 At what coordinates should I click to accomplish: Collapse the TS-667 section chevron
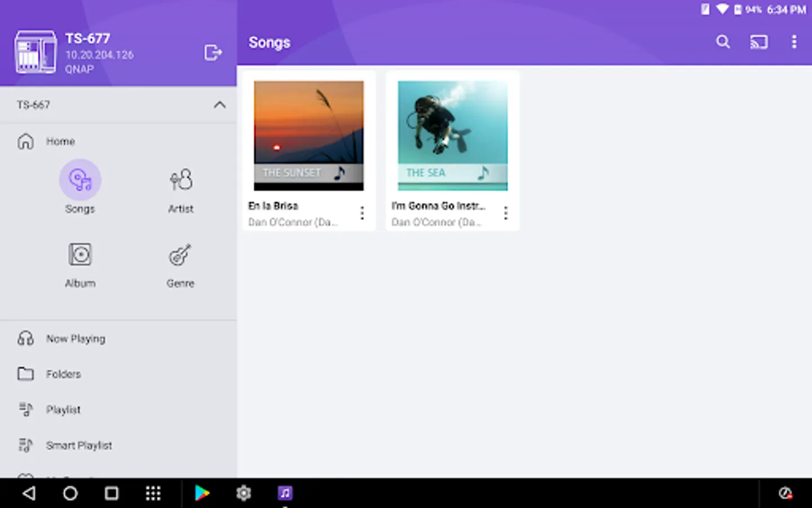click(x=220, y=105)
